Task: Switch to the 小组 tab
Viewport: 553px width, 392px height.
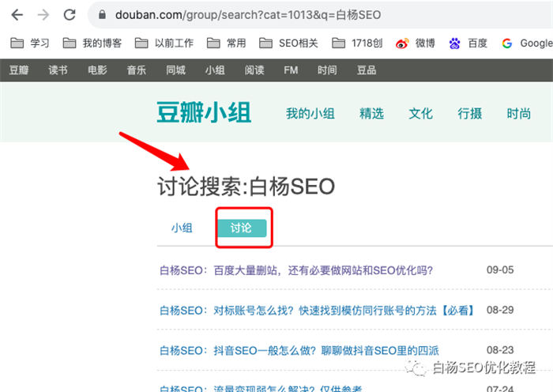Action: [x=182, y=228]
